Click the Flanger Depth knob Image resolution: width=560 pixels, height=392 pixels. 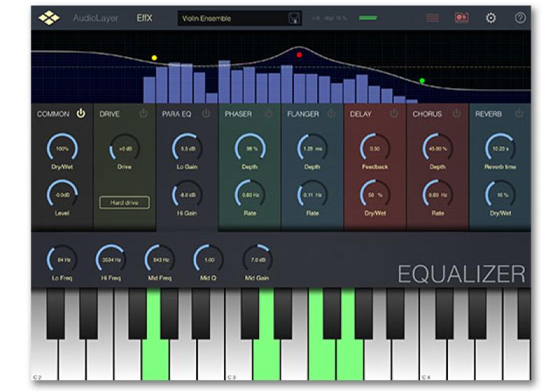coord(312,148)
